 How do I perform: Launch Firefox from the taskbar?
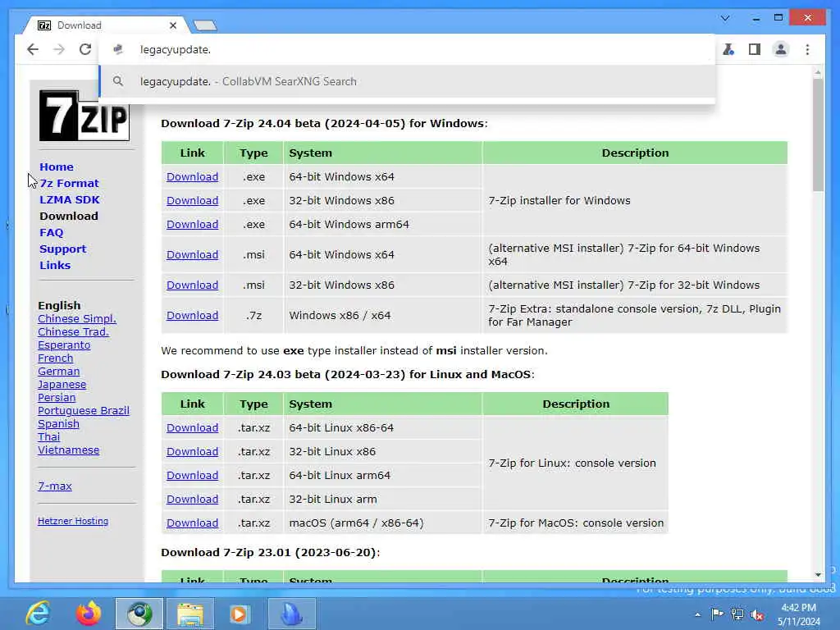tap(89, 614)
